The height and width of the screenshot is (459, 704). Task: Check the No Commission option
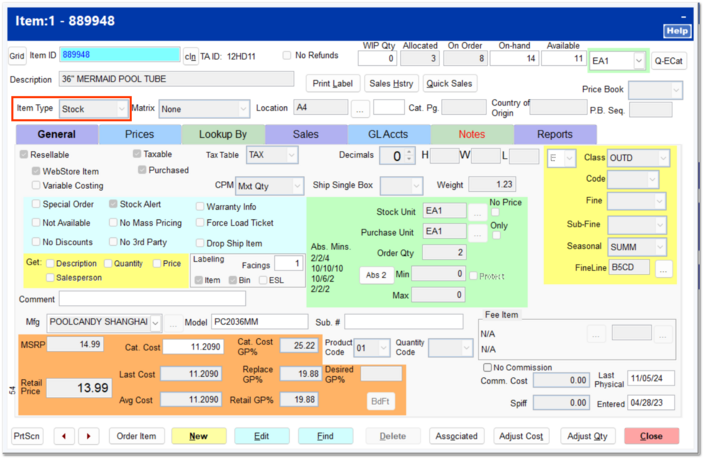coord(487,367)
